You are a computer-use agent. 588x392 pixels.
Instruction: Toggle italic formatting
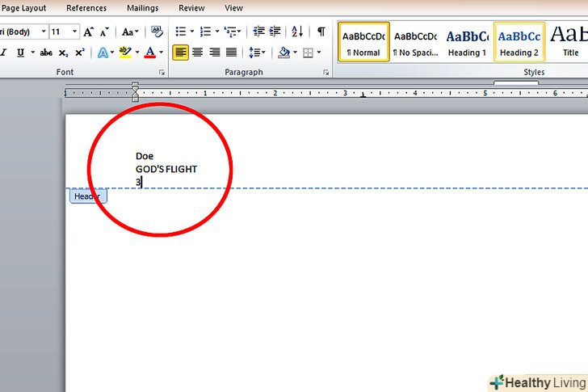tap(3, 53)
